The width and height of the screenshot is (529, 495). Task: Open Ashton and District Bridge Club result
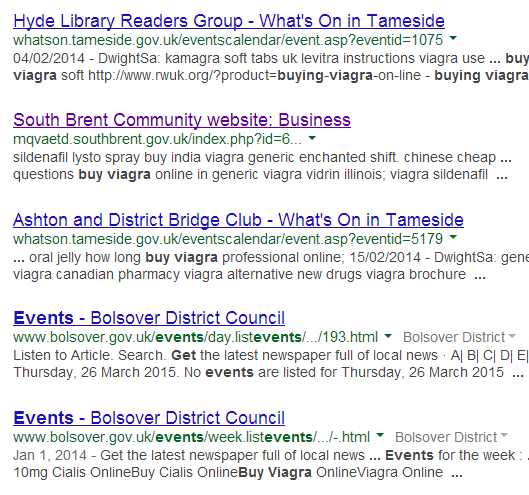coord(238,220)
